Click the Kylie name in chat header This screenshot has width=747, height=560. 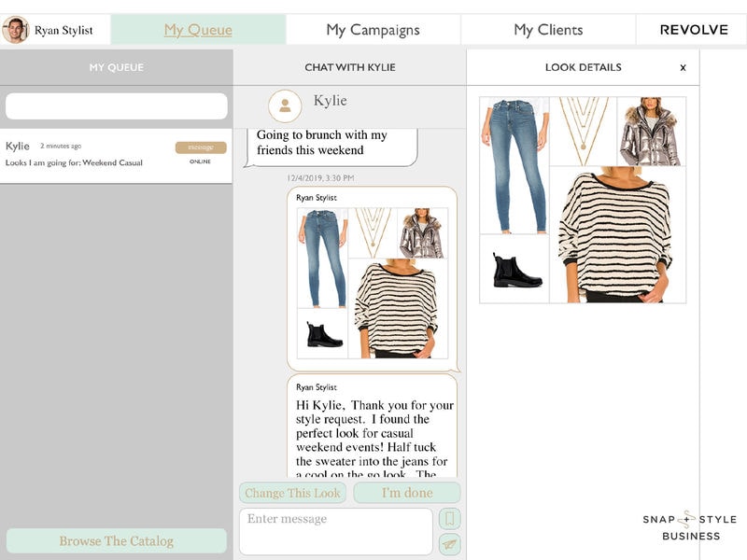pos(331,101)
